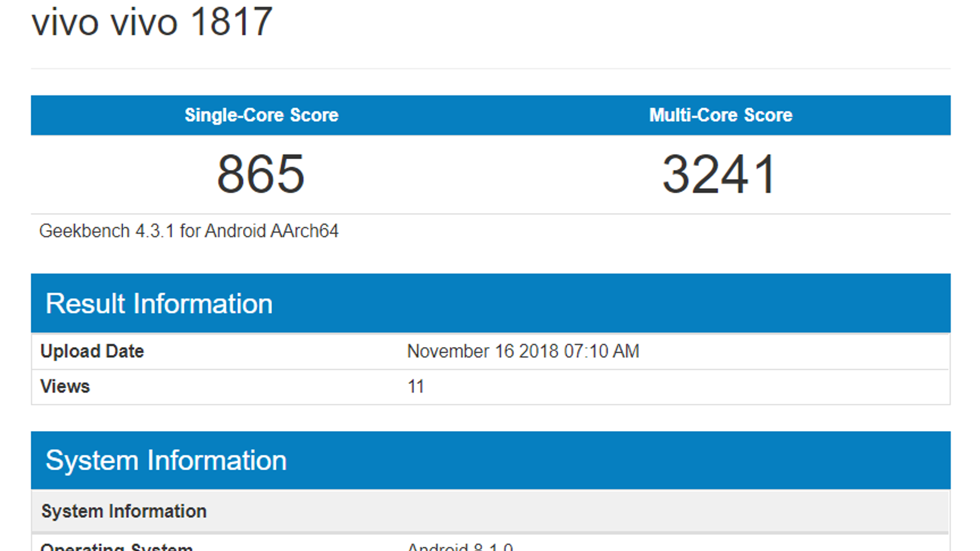The height and width of the screenshot is (551, 980).
Task: Click the Upload Date label
Action: click(92, 351)
